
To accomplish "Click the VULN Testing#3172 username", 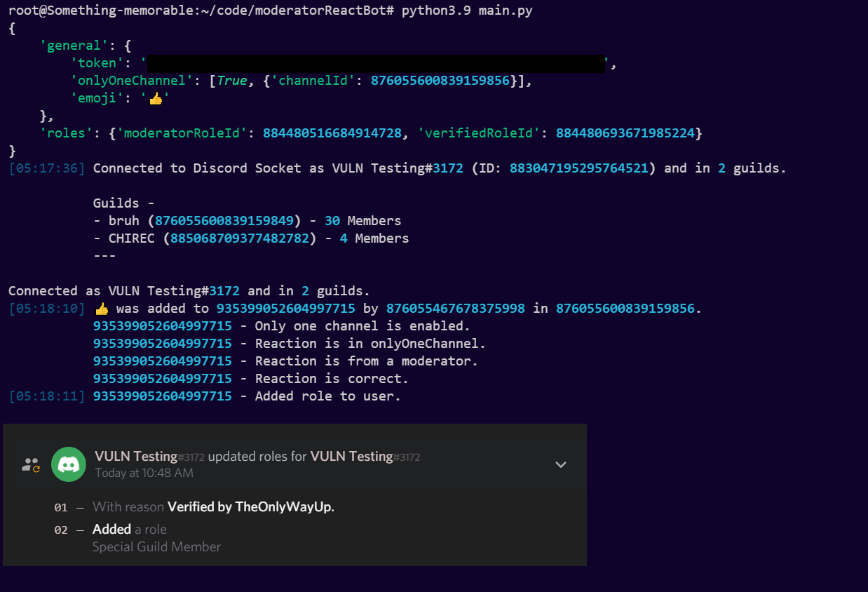I will coord(136,456).
